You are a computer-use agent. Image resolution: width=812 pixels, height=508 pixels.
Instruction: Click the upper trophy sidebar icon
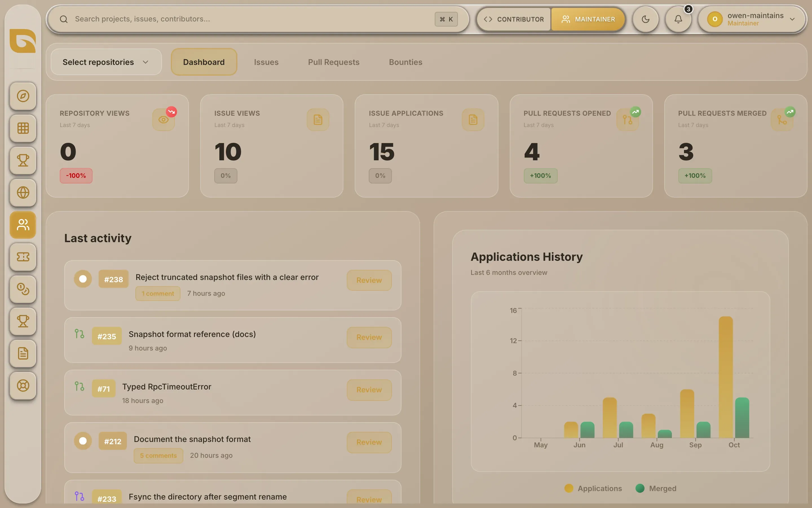(23, 160)
